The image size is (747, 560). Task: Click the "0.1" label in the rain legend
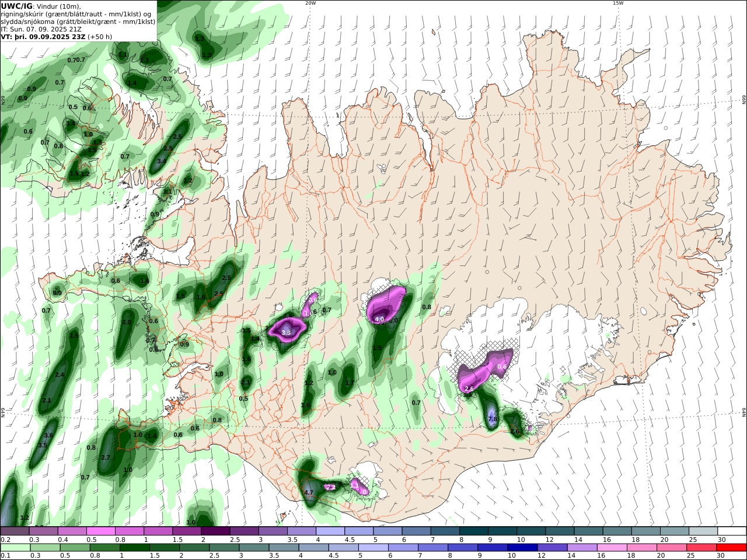tap(5, 556)
